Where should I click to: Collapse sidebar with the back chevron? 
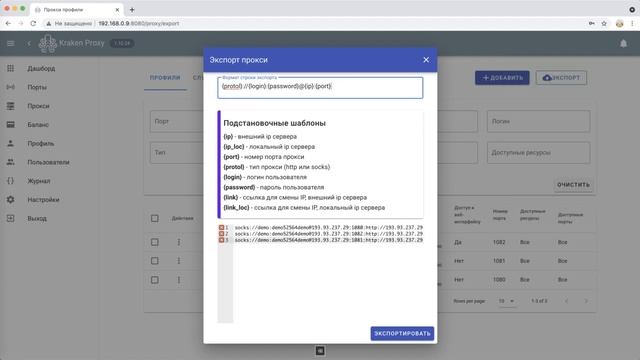29,43
